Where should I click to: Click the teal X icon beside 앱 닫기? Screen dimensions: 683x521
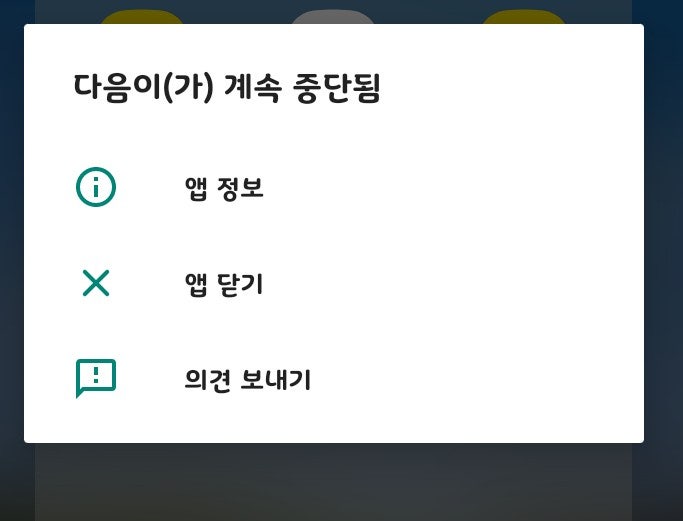(x=96, y=283)
